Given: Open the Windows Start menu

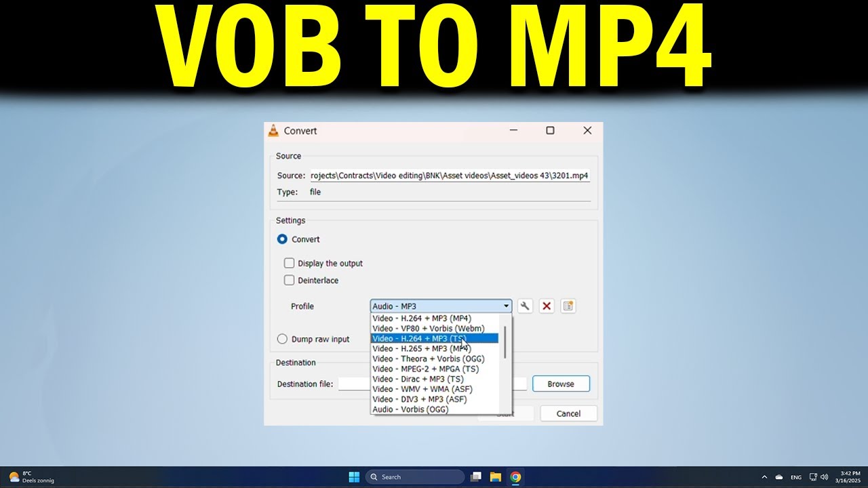Looking at the screenshot, I should [354, 476].
